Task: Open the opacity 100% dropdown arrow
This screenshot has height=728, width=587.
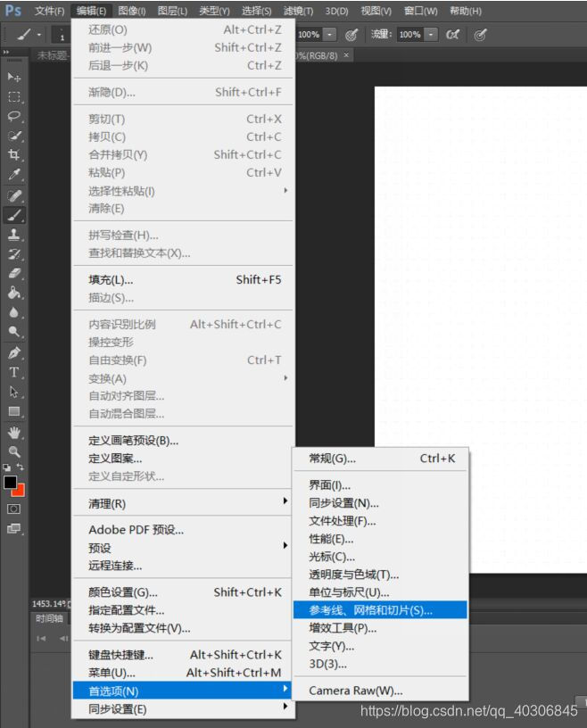Action: click(x=329, y=35)
